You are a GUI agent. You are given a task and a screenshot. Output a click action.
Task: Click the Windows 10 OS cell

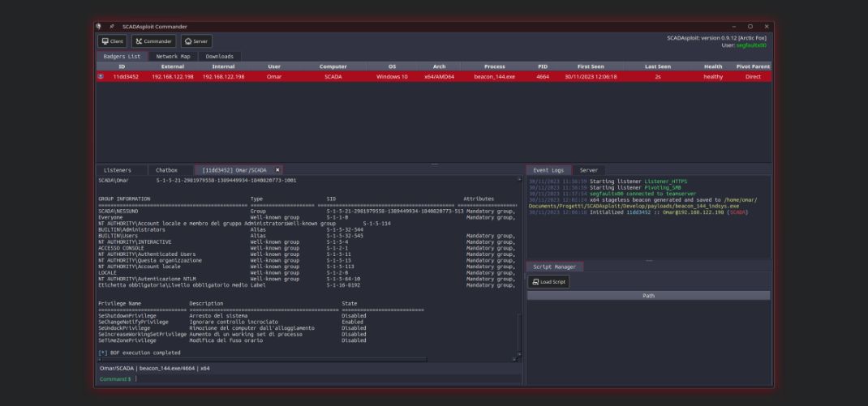click(392, 77)
